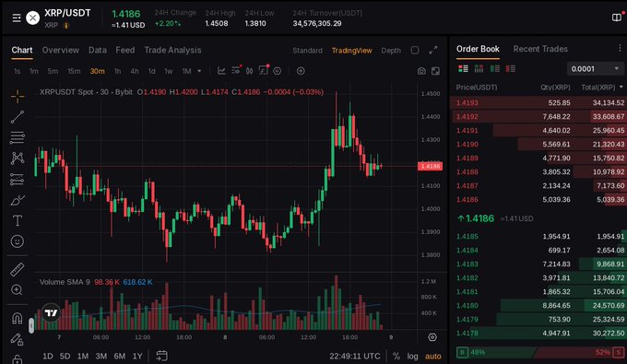Toggle auto scale mode
Screen dimensions: 627x364
pyautogui.click(x=433, y=356)
